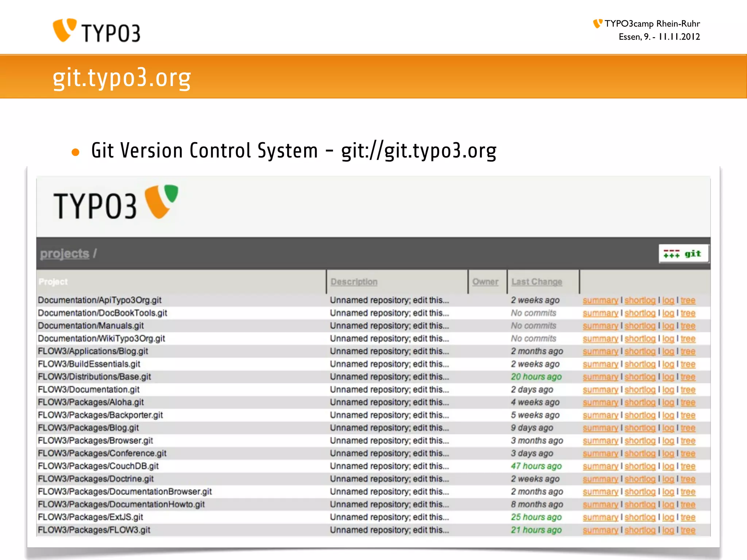The image size is (747, 560).
Task: Open FLOW3/Packages/FLOW3.git project
Action: 94,530
